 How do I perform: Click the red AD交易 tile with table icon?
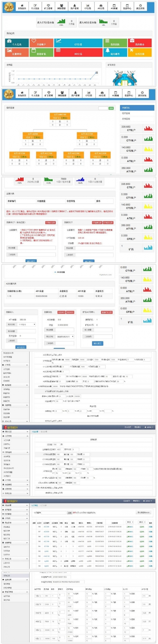click(78, 52)
